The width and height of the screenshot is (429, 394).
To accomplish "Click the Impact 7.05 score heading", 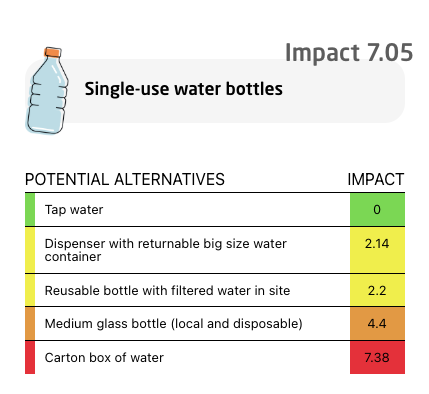I will [349, 53].
